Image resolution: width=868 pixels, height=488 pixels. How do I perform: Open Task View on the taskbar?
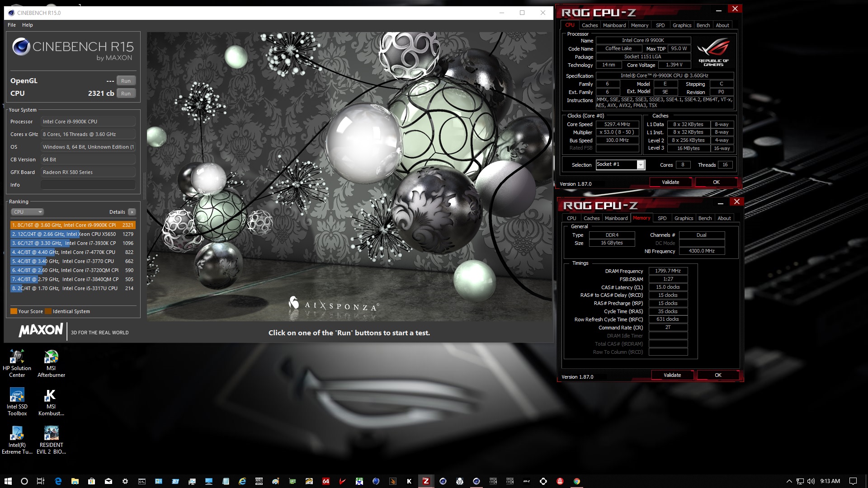[41, 481]
